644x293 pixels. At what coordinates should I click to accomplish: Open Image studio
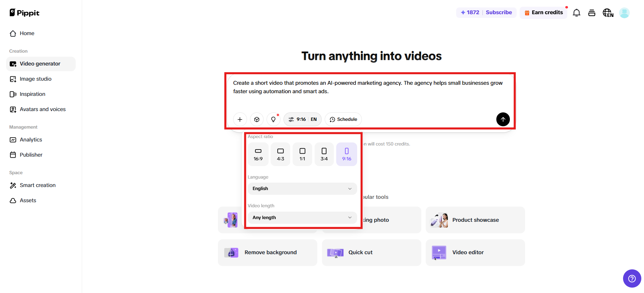pyautogui.click(x=41, y=79)
